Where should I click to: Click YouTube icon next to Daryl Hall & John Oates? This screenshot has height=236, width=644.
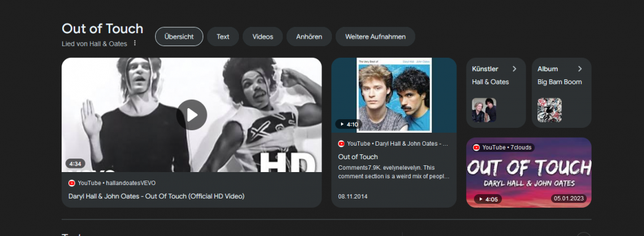pos(341,144)
